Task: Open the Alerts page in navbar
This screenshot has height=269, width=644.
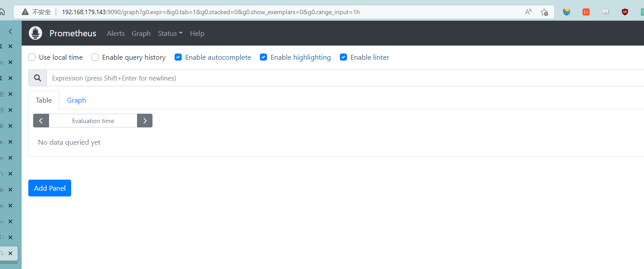Action: (x=116, y=33)
